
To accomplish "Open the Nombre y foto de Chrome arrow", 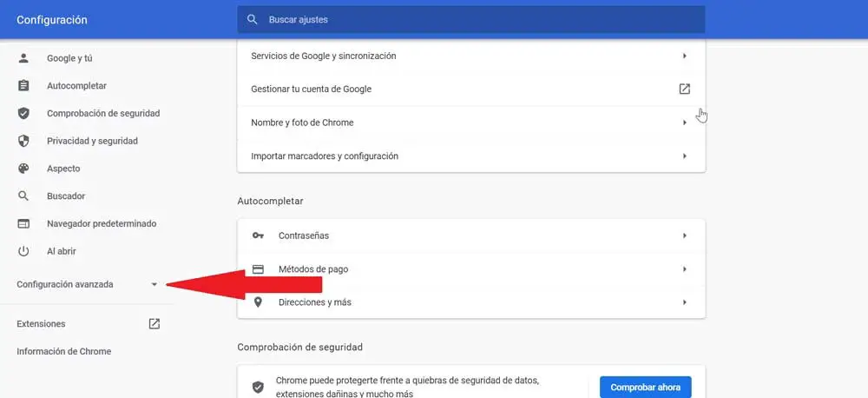I will click(685, 123).
